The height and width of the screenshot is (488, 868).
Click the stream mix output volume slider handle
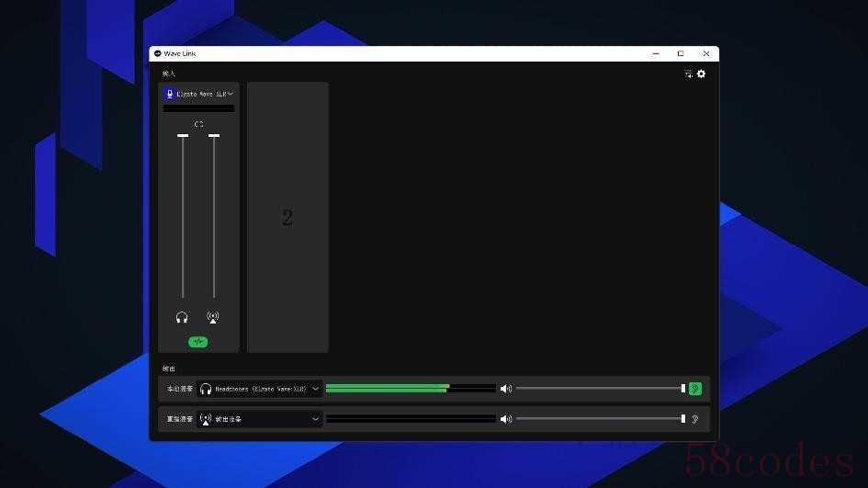point(683,419)
